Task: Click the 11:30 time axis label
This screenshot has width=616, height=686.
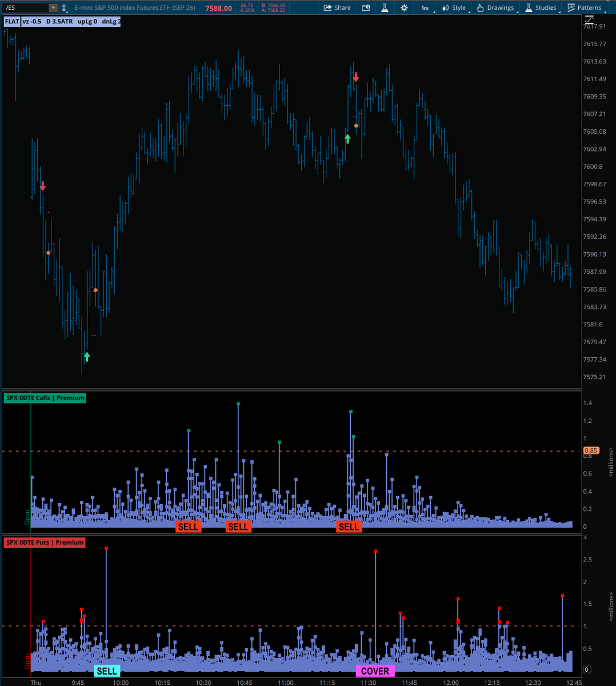Action: click(x=368, y=682)
